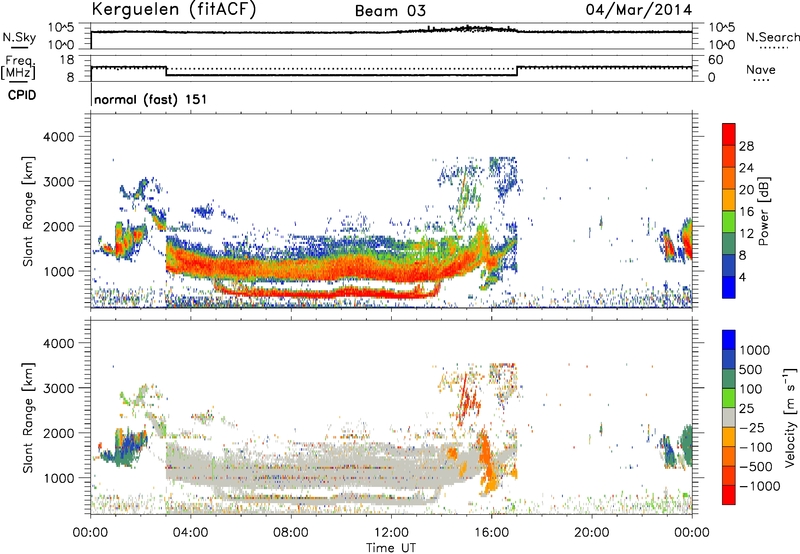The width and height of the screenshot is (800, 554).
Task: Click the '4' power colorbar tick
Action: [x=743, y=277]
